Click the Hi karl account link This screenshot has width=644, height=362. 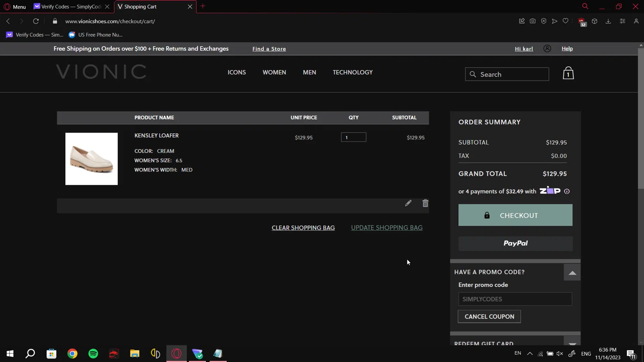coord(524,48)
